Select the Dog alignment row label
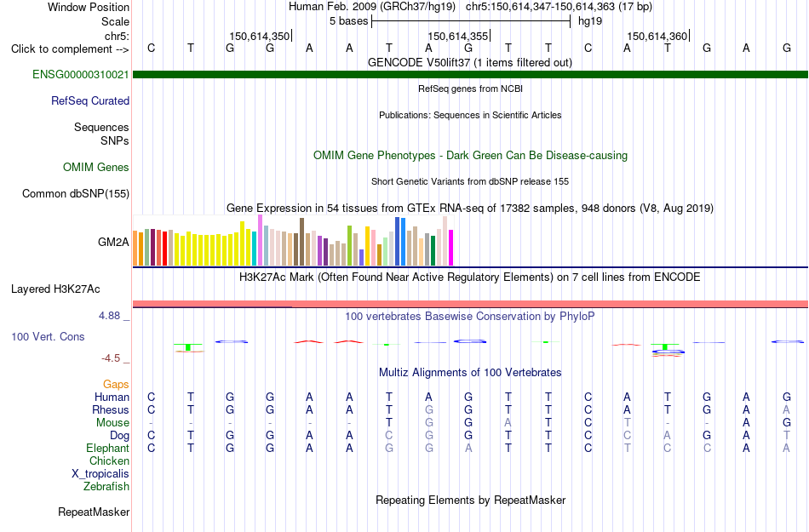The height and width of the screenshot is (532, 809). click(x=120, y=436)
